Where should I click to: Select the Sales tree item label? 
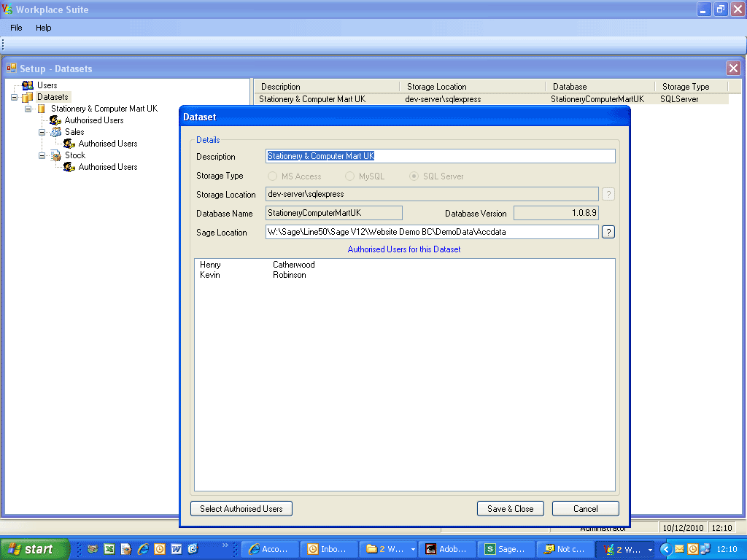pos(74,132)
